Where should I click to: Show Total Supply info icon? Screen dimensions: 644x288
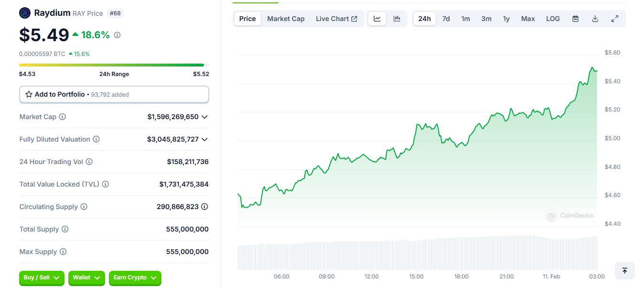coord(65,229)
